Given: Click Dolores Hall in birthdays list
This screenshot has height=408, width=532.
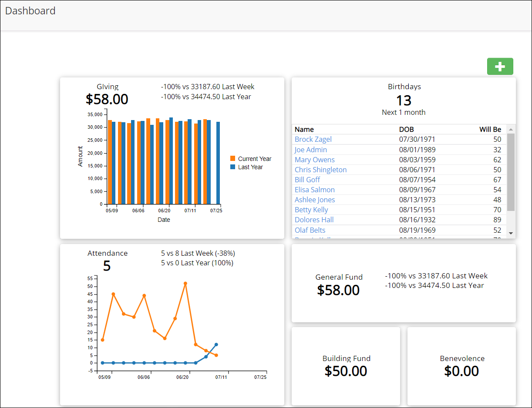Looking at the screenshot, I should [314, 220].
